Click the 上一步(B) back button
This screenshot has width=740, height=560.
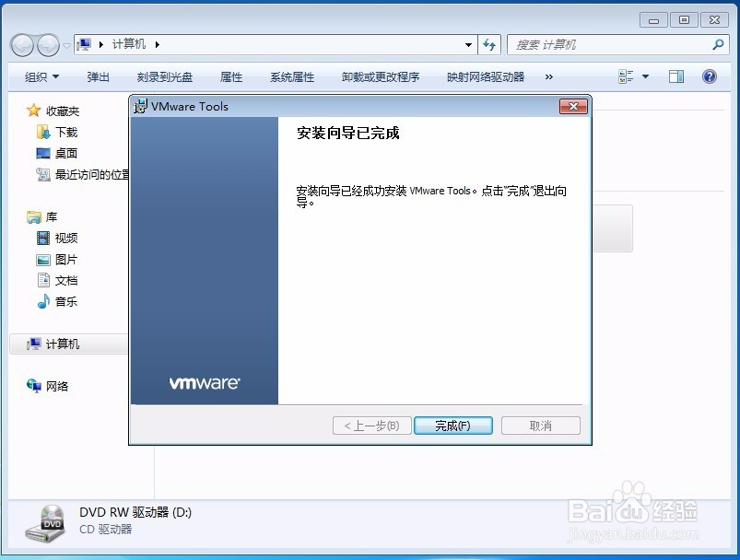(x=372, y=426)
